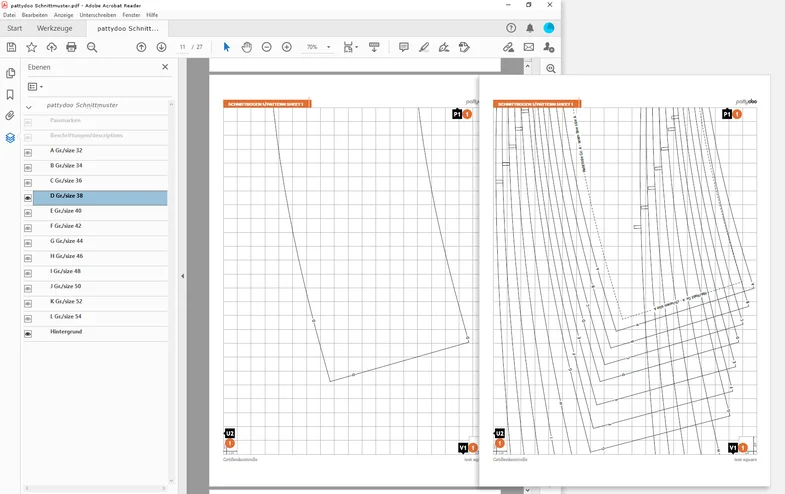The height and width of the screenshot is (494, 785).
Task: Switch to the Werkzeuge tab
Action: click(x=54, y=28)
